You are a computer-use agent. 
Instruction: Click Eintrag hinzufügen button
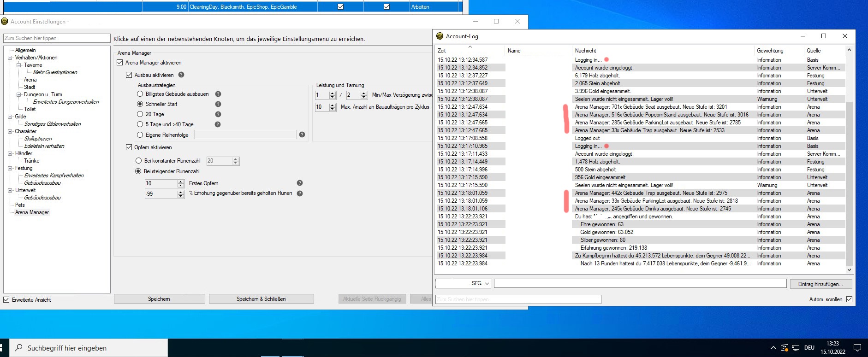tap(821, 284)
